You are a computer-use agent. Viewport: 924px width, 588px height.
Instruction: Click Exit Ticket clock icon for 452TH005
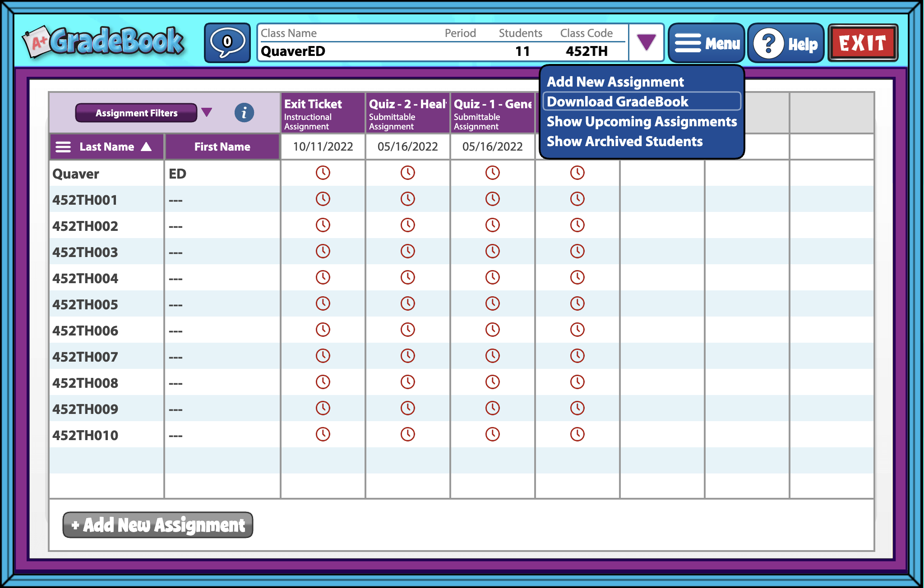tap(323, 303)
